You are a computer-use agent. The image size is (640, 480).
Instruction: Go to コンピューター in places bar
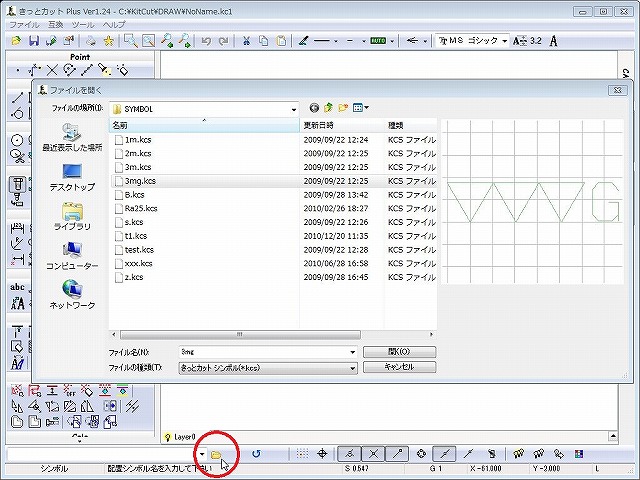[x=72, y=256]
